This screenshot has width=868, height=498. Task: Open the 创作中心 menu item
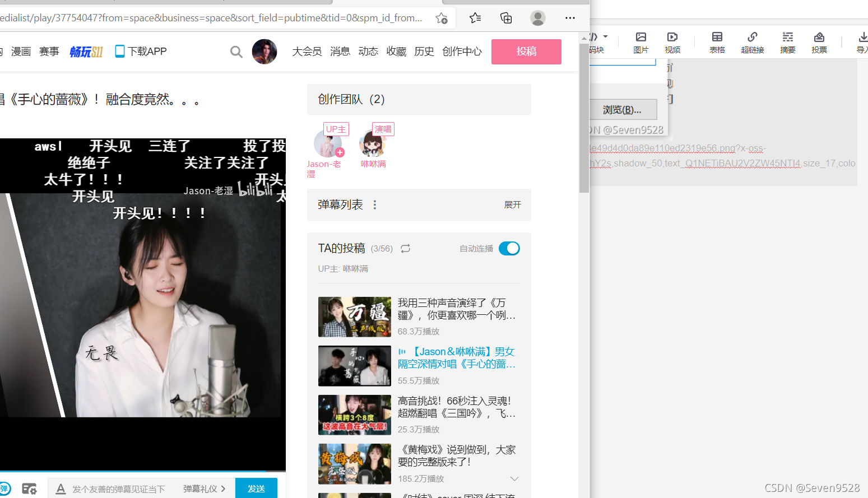coord(461,51)
